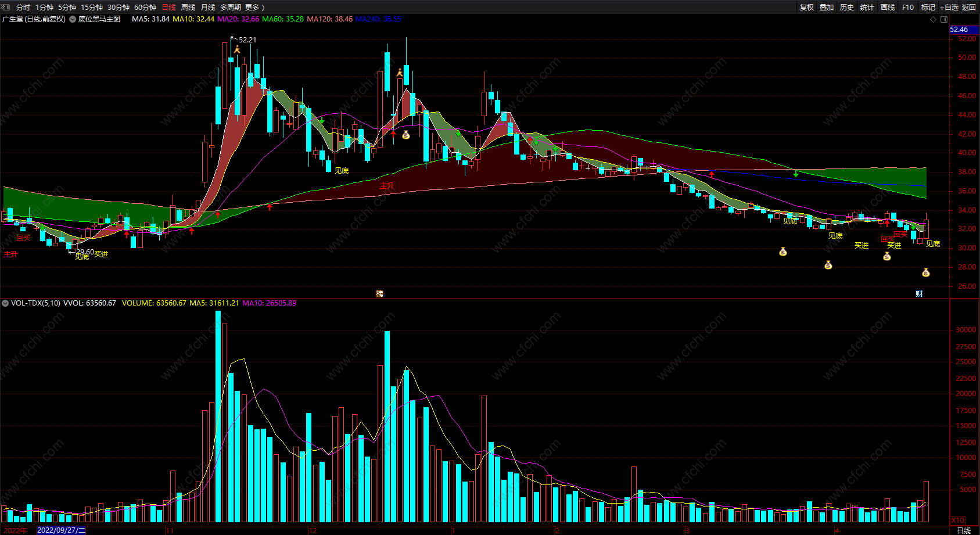The width and height of the screenshot is (980, 535).
Task: Click the 2022/09/27 date marker
Action: click(x=61, y=530)
